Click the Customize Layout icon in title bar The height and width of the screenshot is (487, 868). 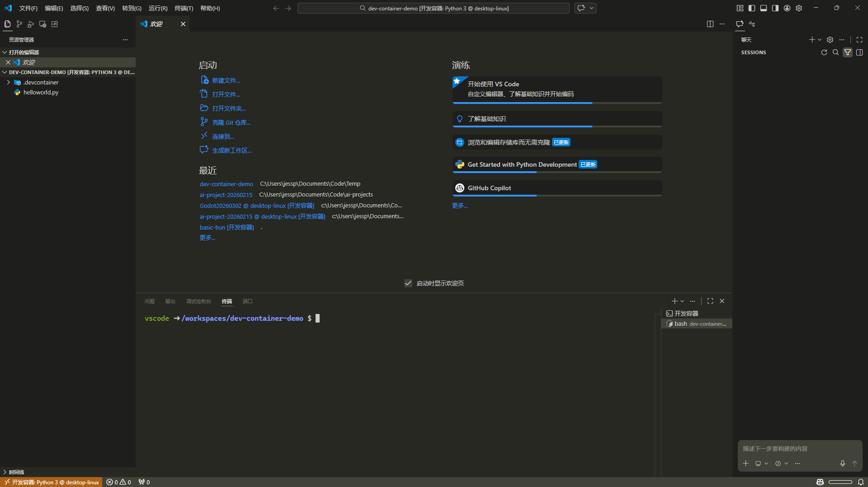point(740,8)
